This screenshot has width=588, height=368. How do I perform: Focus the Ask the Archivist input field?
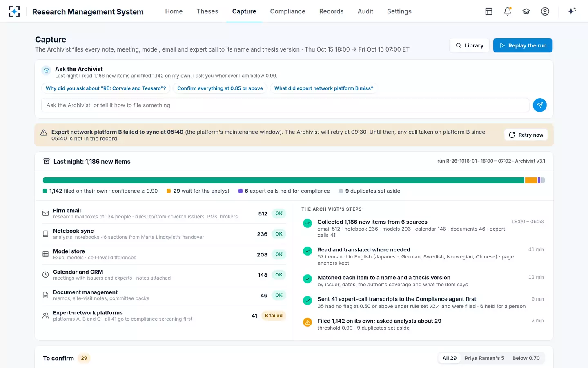[x=285, y=105]
